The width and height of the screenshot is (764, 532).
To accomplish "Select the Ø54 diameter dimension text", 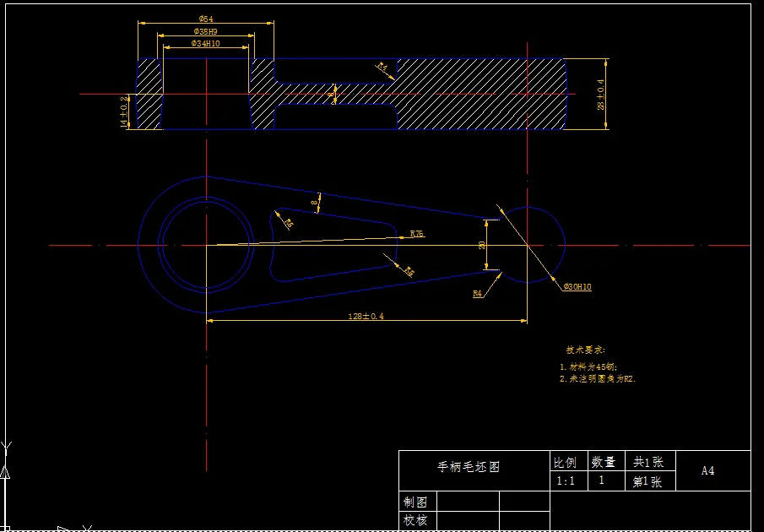I will point(206,19).
